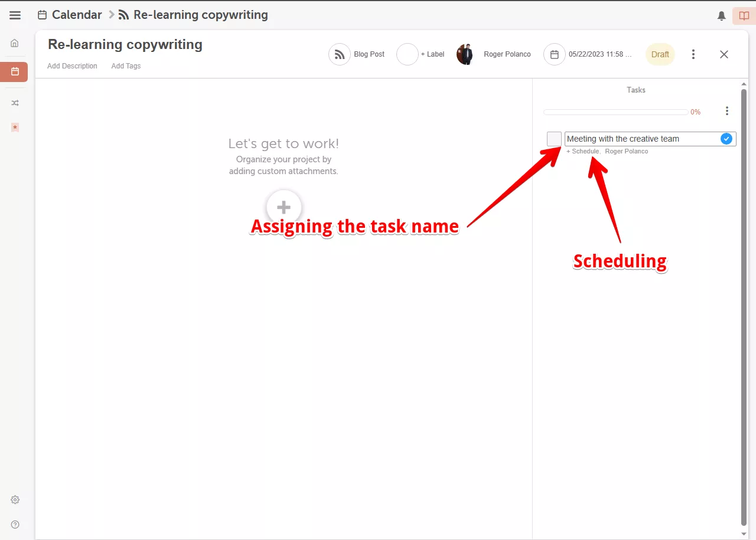756x540 pixels.
Task: Open the help question mark icon
Action: pyautogui.click(x=15, y=525)
